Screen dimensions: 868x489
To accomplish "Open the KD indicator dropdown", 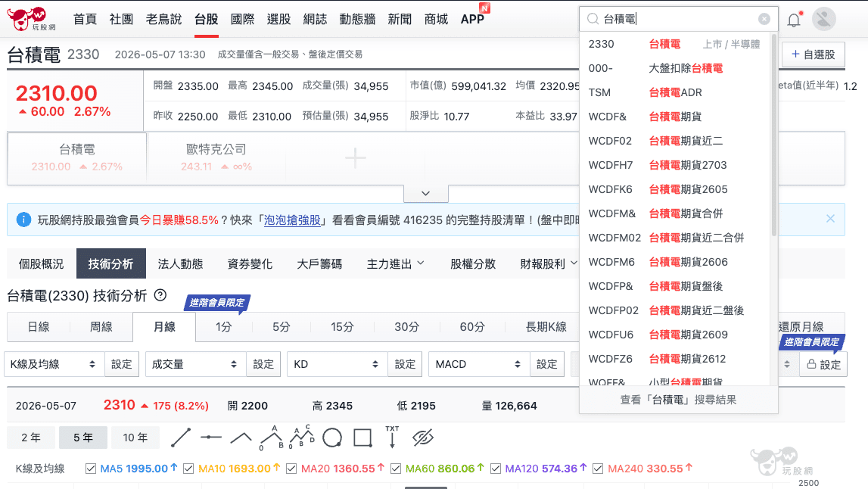I will [x=337, y=364].
